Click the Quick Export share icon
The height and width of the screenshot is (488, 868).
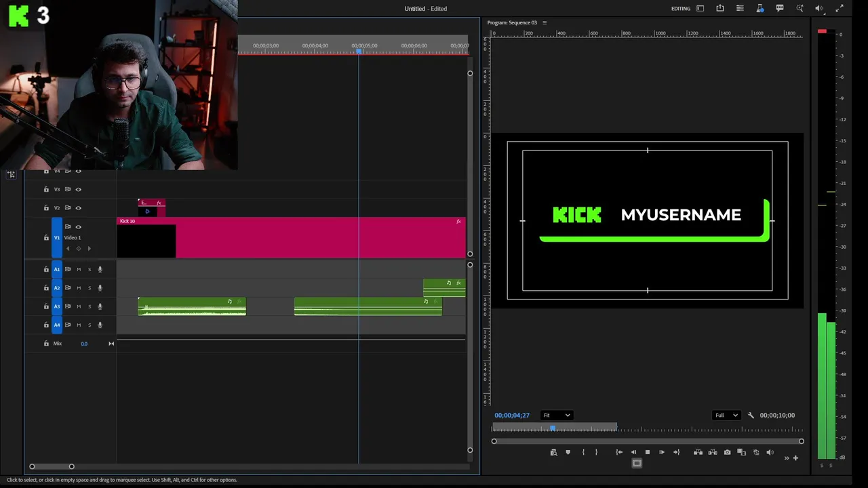click(x=720, y=8)
